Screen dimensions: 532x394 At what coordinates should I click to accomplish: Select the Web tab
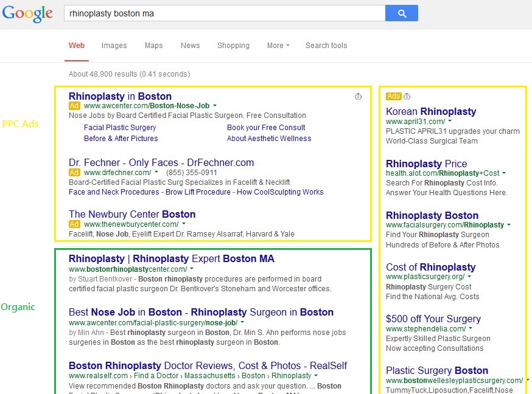[x=77, y=46]
